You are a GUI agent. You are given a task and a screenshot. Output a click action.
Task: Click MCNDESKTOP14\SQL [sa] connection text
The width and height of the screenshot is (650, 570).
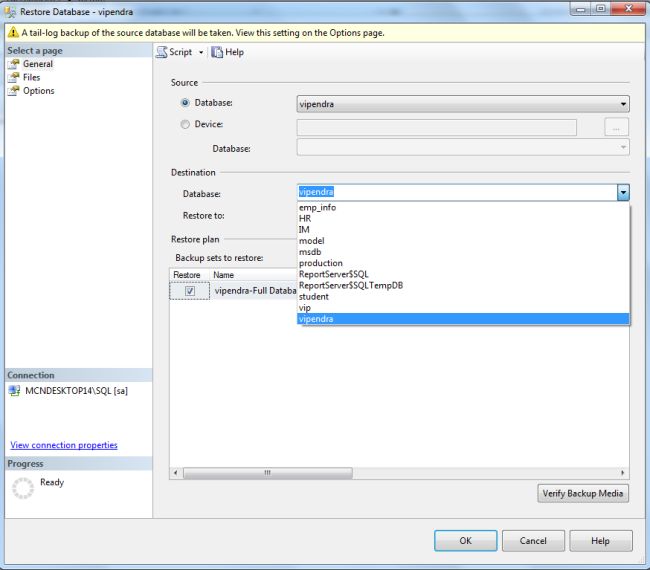(77, 391)
